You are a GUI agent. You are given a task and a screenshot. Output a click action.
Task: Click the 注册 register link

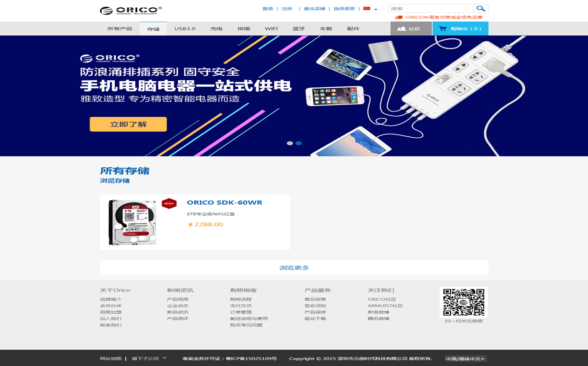click(287, 9)
